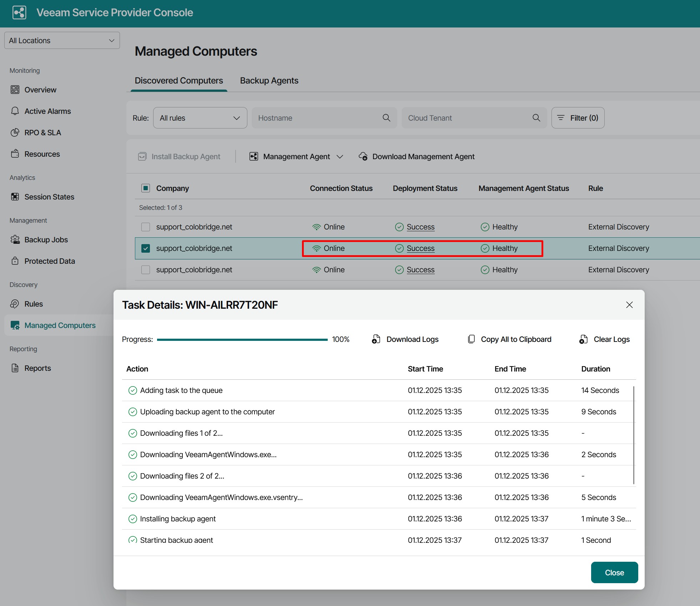Click the Clear Logs icon

(x=583, y=339)
